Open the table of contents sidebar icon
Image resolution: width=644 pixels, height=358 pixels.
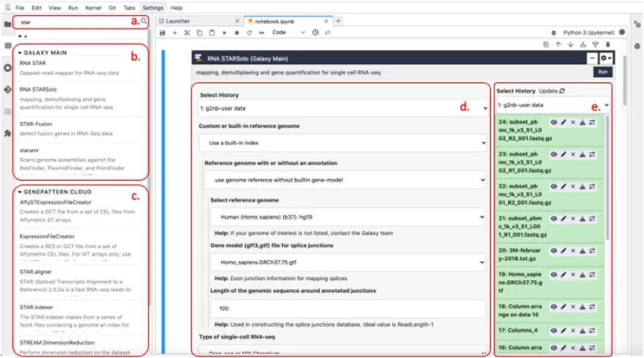8,112
